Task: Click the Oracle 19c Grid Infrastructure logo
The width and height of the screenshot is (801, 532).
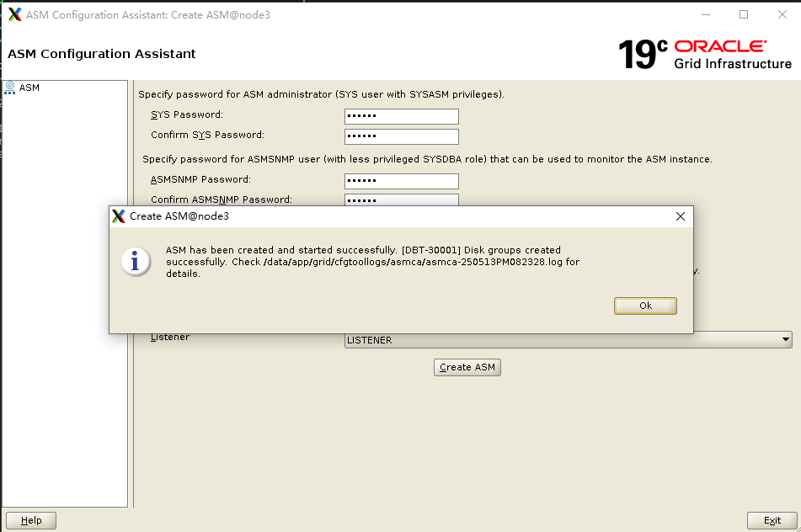Action: (705, 54)
